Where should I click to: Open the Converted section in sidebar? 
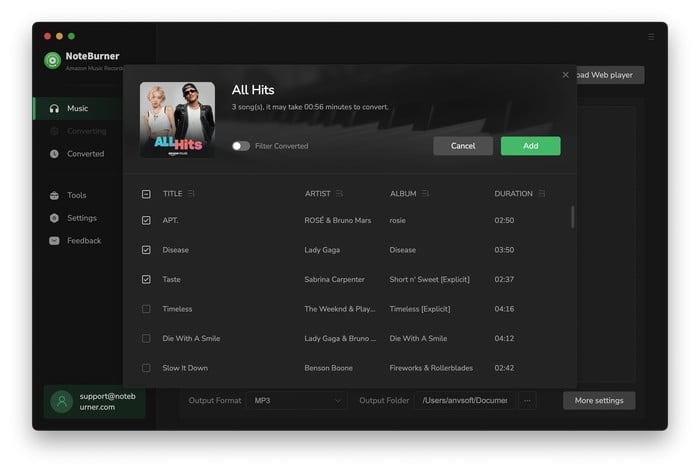[x=77, y=154]
